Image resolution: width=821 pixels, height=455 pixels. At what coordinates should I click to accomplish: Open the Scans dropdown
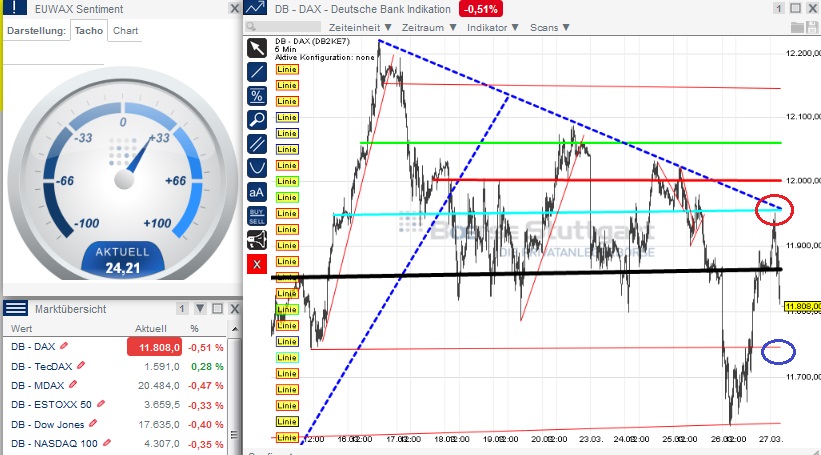549,27
